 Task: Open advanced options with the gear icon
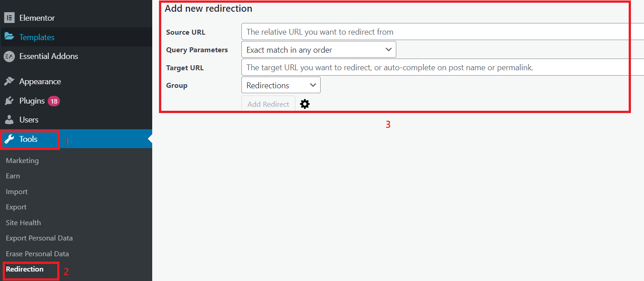click(305, 104)
